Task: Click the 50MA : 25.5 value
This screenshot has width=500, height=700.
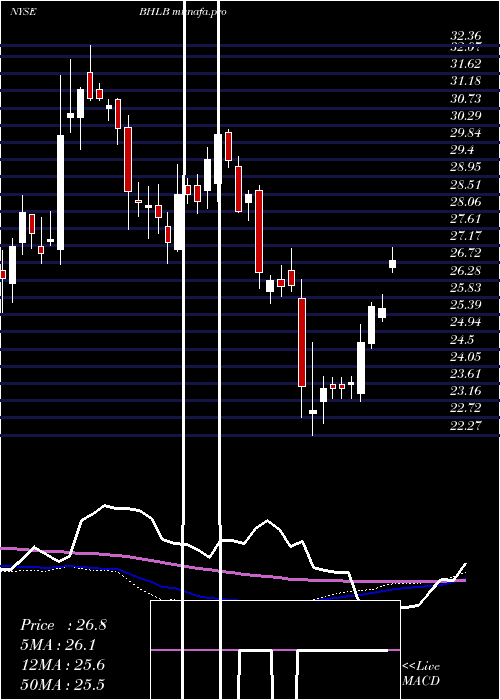Action: click(x=63, y=685)
